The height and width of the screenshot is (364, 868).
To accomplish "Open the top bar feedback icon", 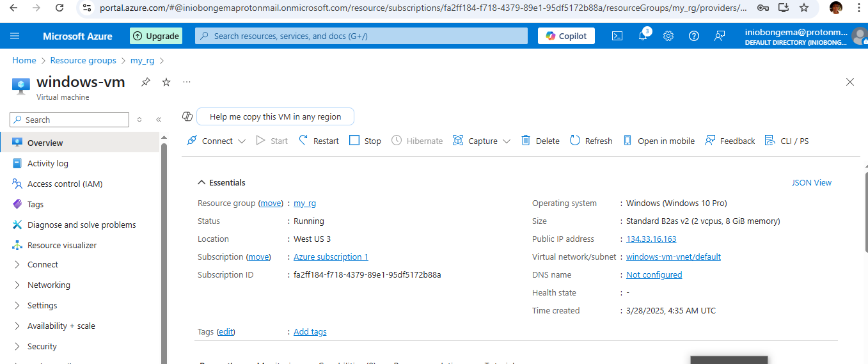I will click(720, 36).
